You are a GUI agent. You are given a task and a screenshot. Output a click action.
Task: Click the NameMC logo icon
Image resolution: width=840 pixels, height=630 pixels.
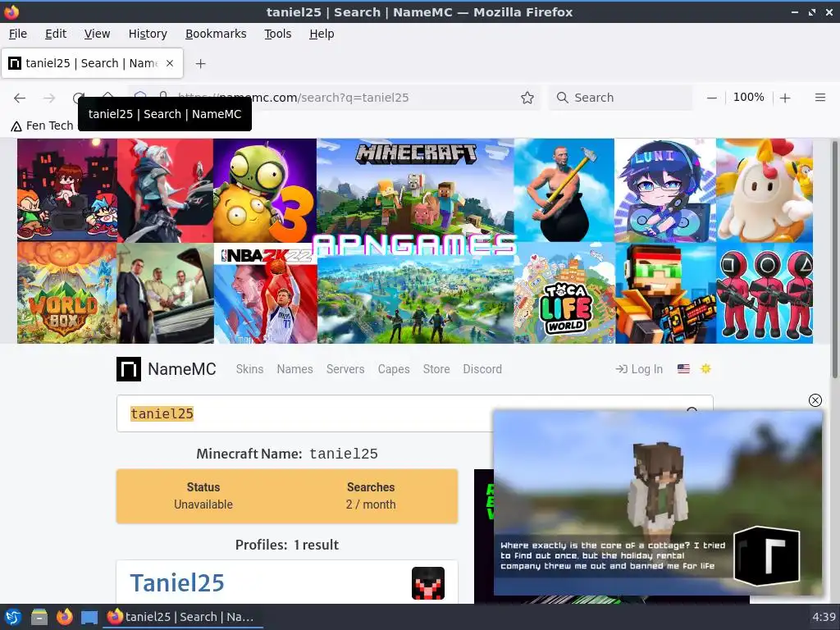tap(129, 369)
